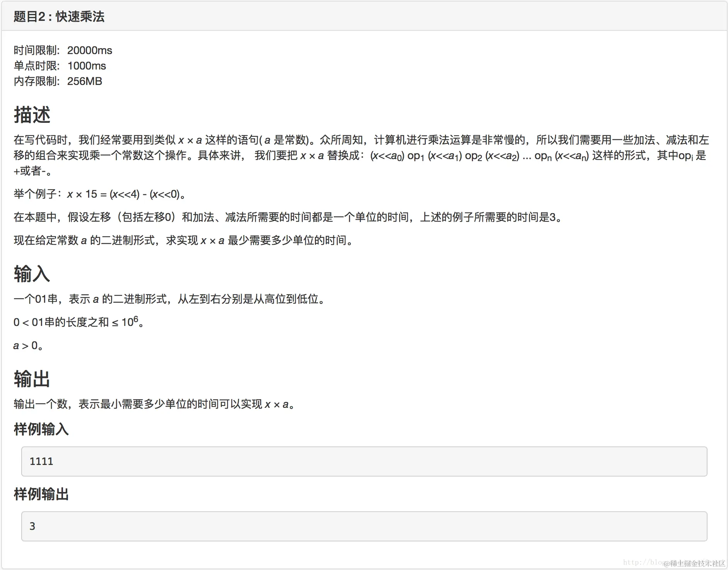The height and width of the screenshot is (570, 728).
Task: Click the constraint '0 < 01串的长度之和 ≤ 10^6'
Action: (79, 322)
